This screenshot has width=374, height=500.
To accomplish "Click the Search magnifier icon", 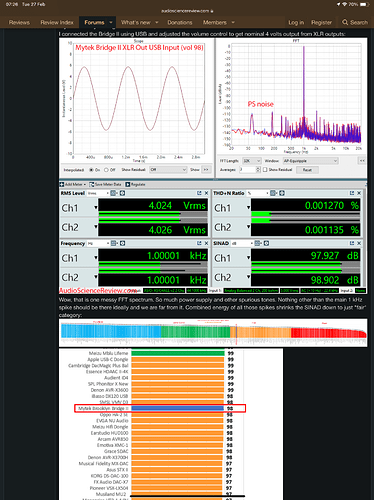I will 345,22.
